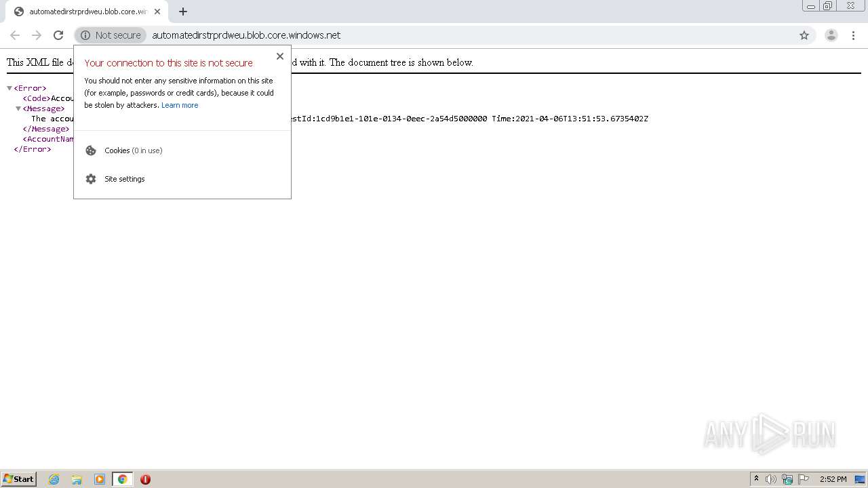Open the Learn more link
The width and height of the screenshot is (868, 488).
[180, 105]
